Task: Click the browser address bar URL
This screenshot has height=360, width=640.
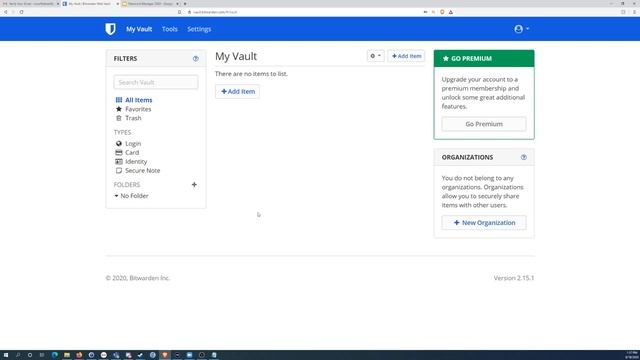Action: [x=215, y=12]
